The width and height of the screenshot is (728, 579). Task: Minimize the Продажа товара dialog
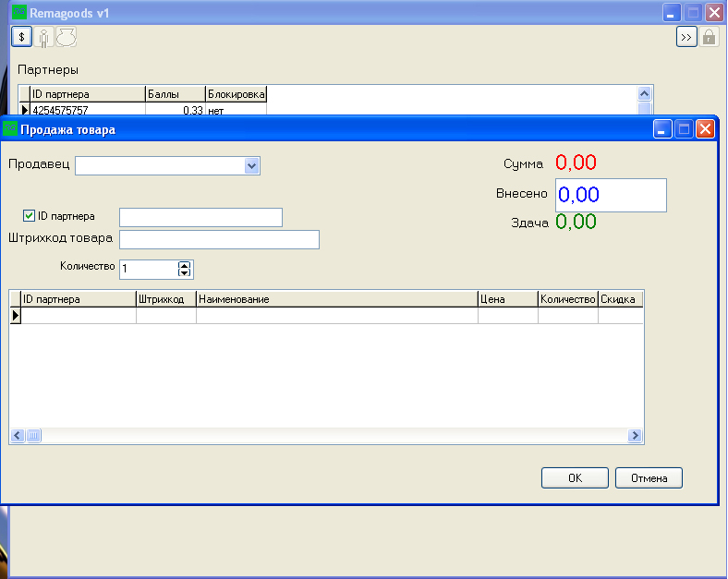click(663, 129)
